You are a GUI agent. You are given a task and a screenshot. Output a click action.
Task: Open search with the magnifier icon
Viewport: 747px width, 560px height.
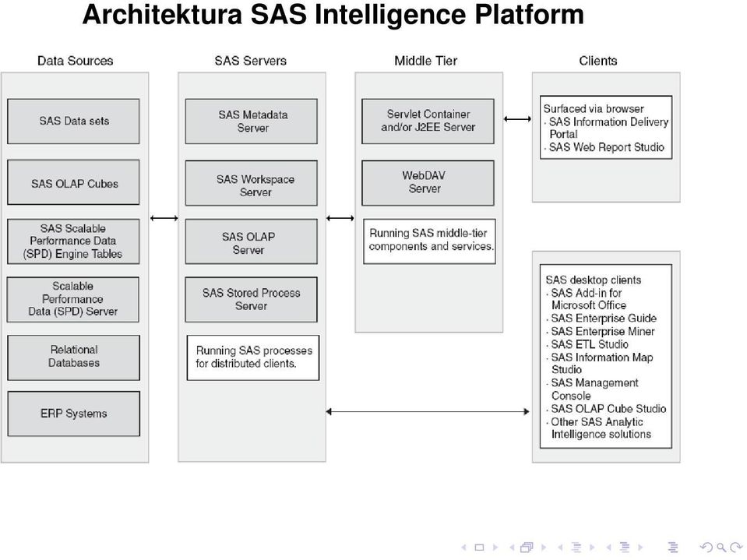pos(721,548)
